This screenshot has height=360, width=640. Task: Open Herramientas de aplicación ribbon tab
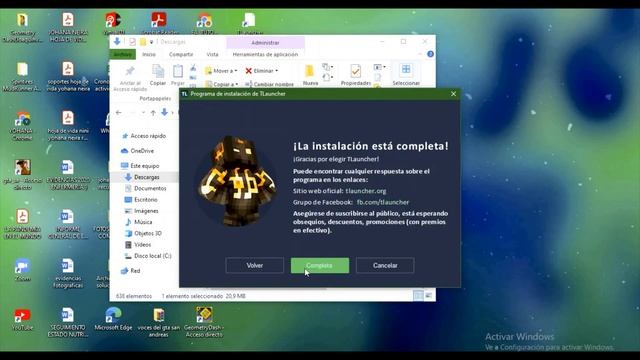[x=265, y=54]
